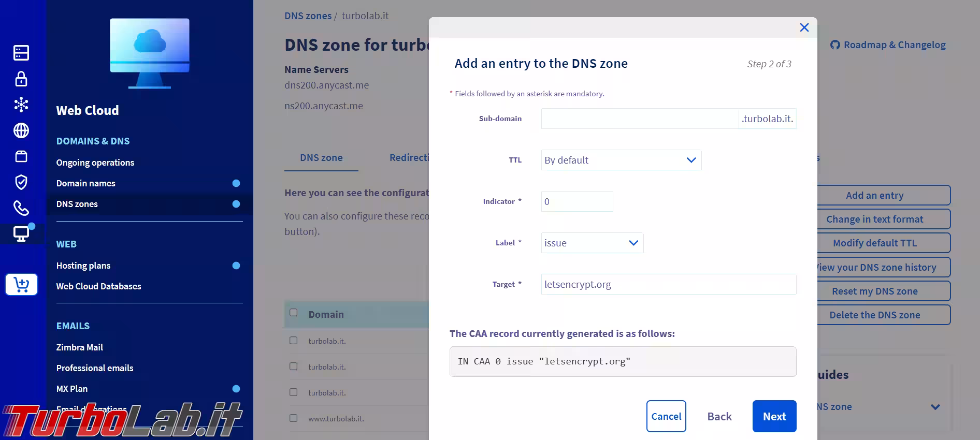
Task: Open Hosting plans in sidebar menu
Action: pyautogui.click(x=83, y=266)
